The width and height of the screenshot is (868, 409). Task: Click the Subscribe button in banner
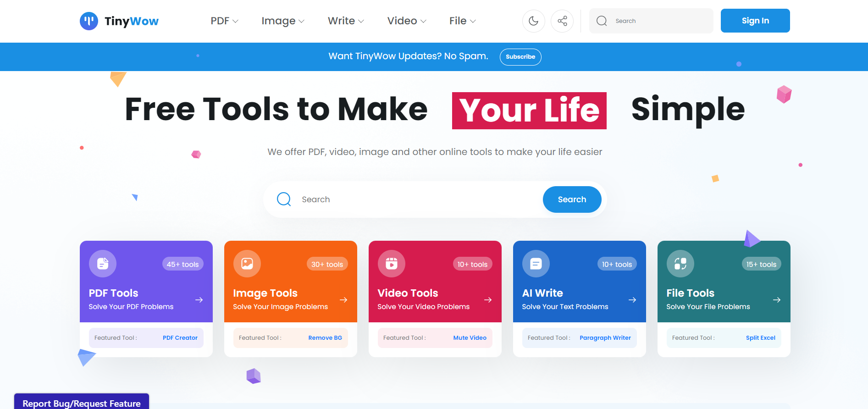(520, 57)
